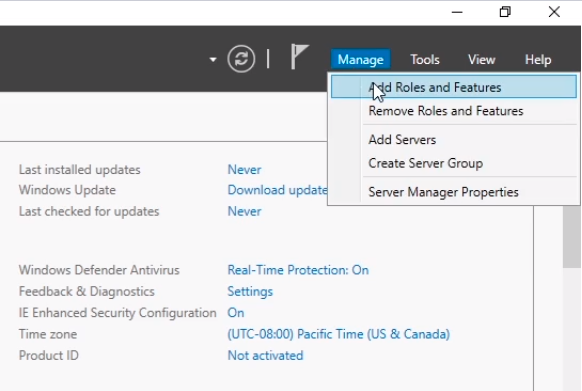Click the Not activated Product ID link
Screen dimensions: 582x391
[x=265, y=355]
